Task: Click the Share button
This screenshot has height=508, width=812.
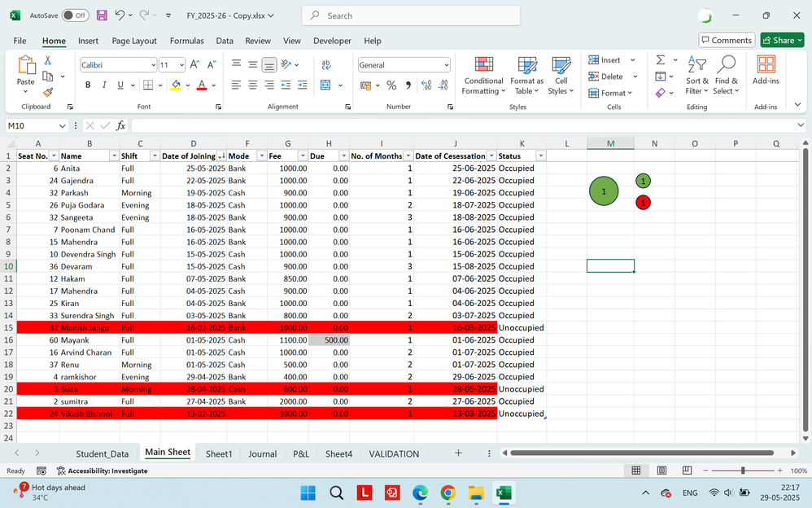Action: (x=781, y=40)
